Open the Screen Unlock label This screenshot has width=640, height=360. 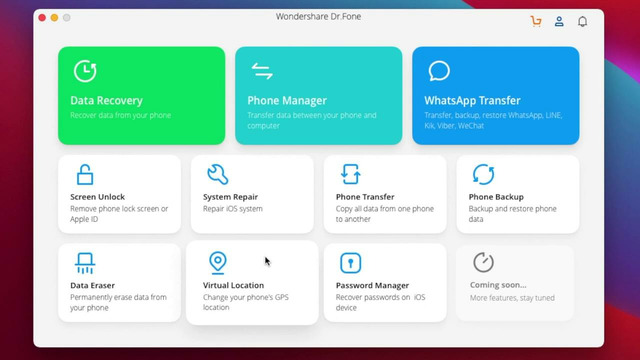[98, 197]
